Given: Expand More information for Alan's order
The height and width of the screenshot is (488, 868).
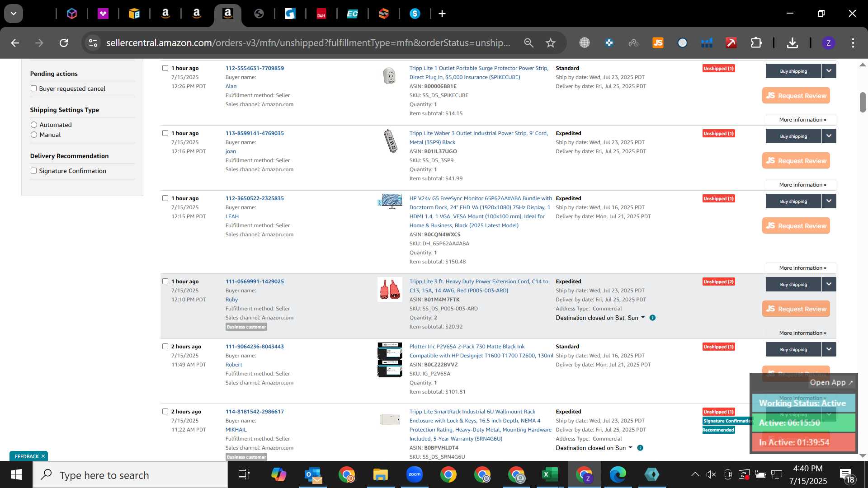Looking at the screenshot, I should click(801, 120).
